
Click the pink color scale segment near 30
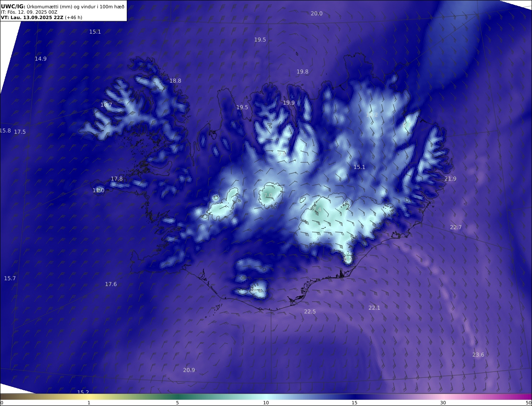click(443, 396)
